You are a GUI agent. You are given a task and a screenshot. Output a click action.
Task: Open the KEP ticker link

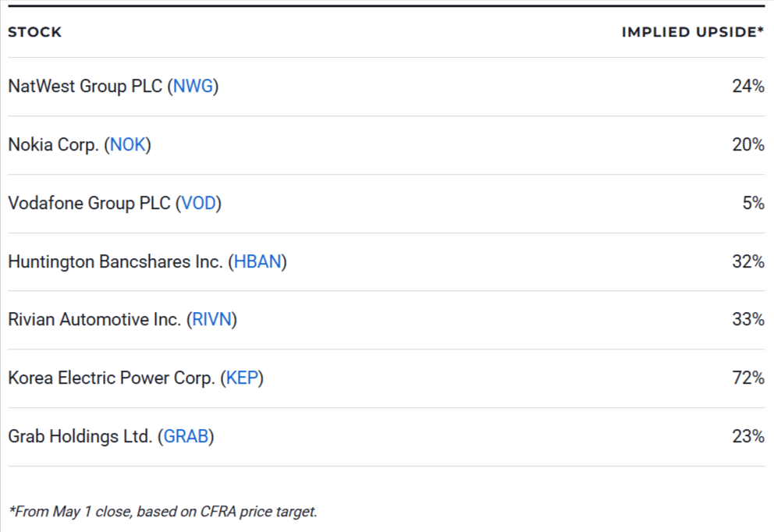coord(242,378)
